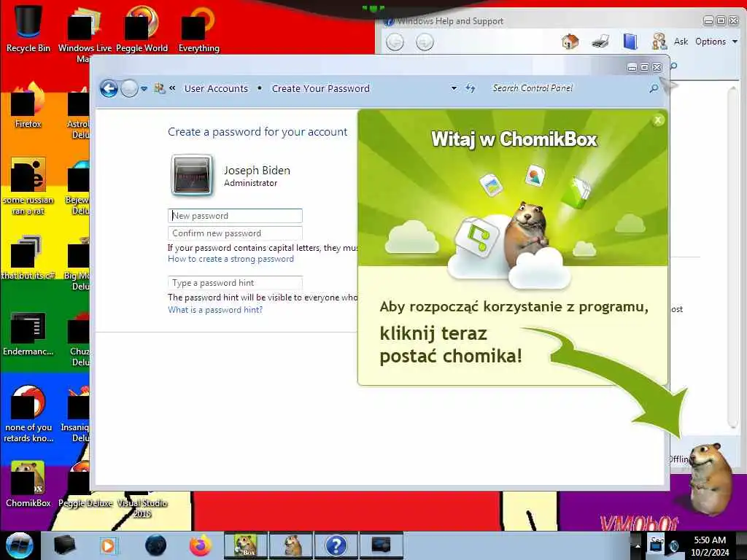
Task: Select the Everything desktop icon
Action: [x=198, y=28]
